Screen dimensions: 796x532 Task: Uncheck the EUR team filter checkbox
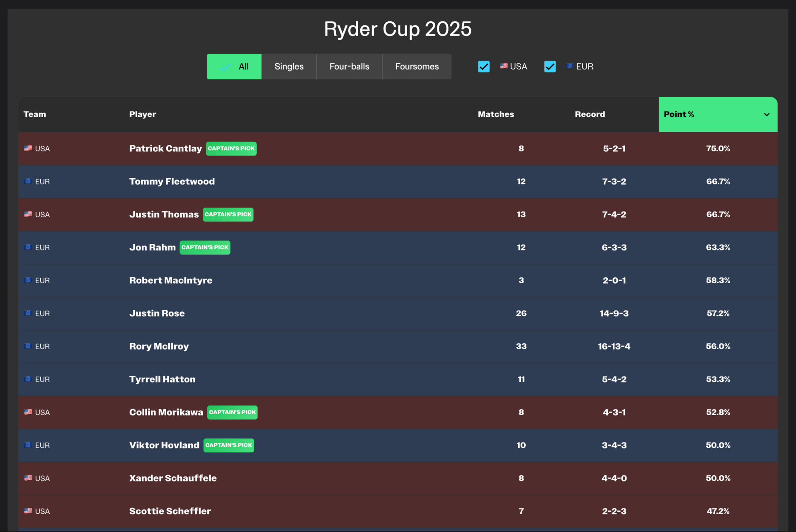[x=550, y=66]
